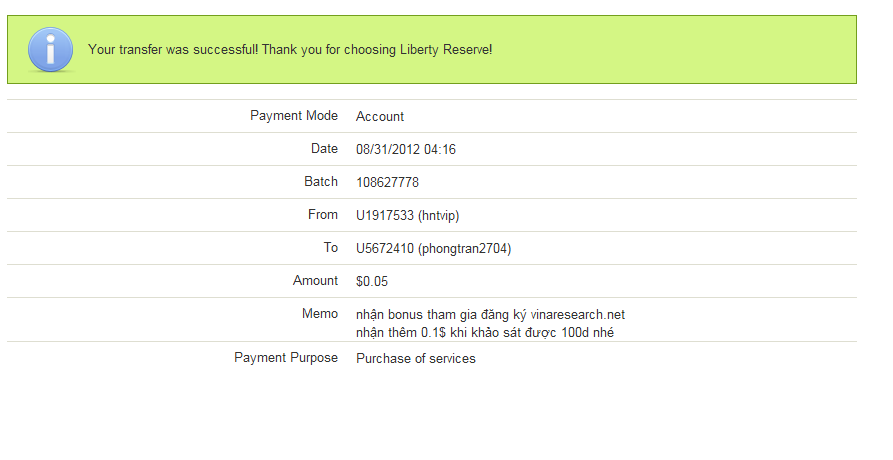Click the Memo label
Screen dimensions: 893x460
point(320,314)
